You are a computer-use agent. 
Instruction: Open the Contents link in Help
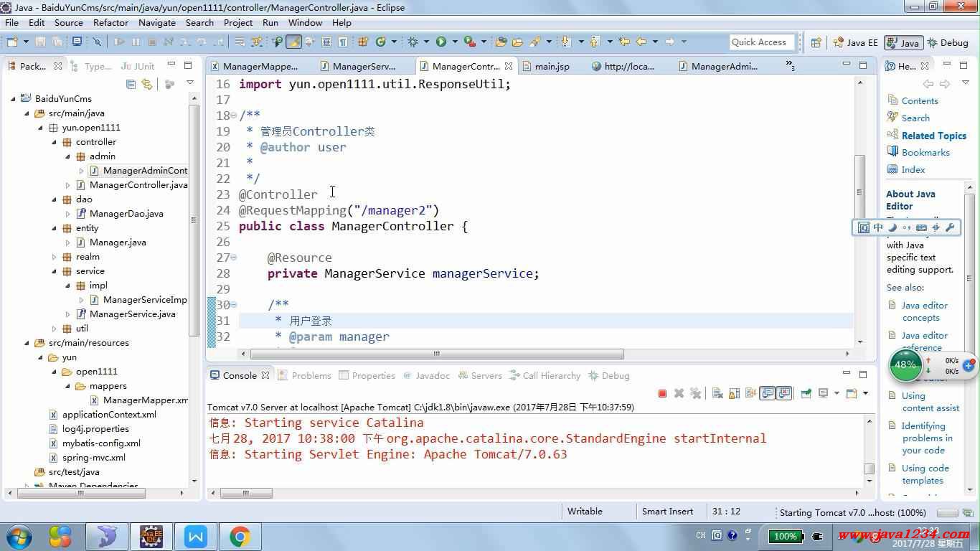point(920,101)
